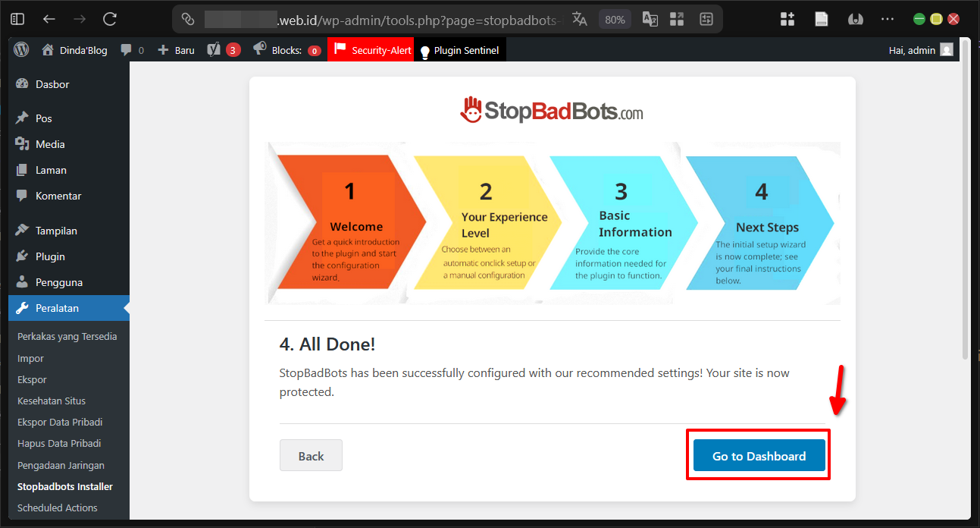Open the Stopbadbots Installer menu item
This screenshot has height=528, width=980.
(64, 486)
